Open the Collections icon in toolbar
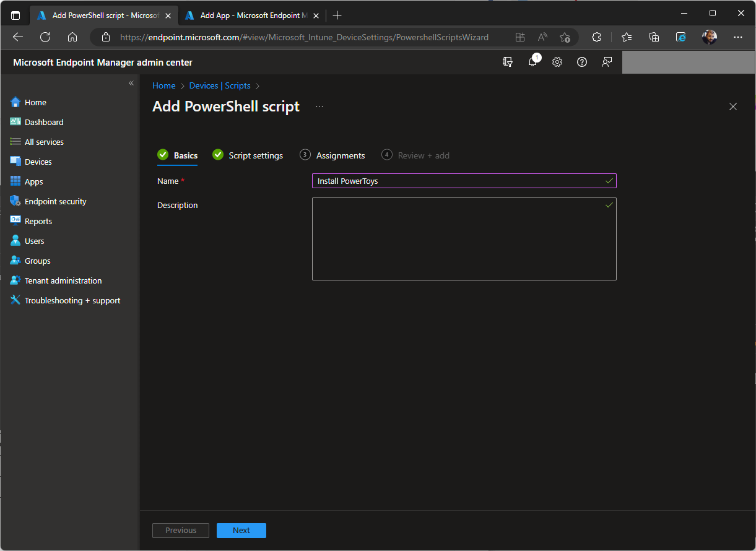Viewport: 756px width, 551px height. tap(654, 37)
